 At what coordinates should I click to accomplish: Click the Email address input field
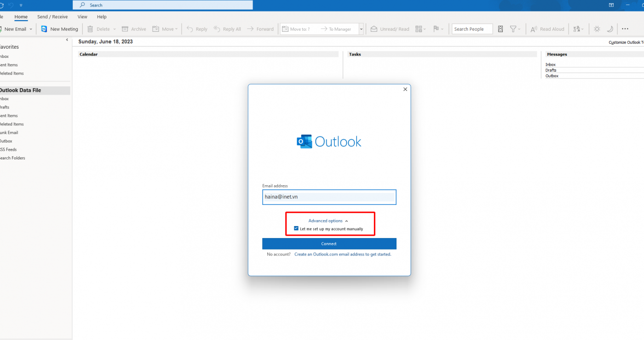point(329,197)
